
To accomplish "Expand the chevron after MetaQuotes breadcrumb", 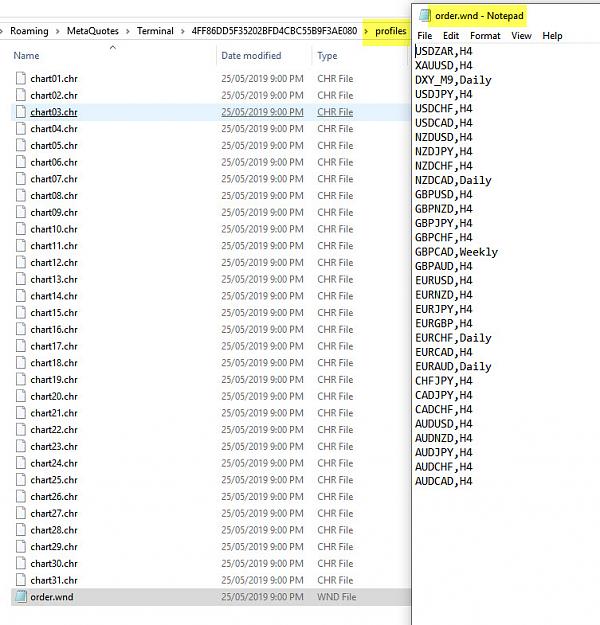I will pyautogui.click(x=128, y=31).
